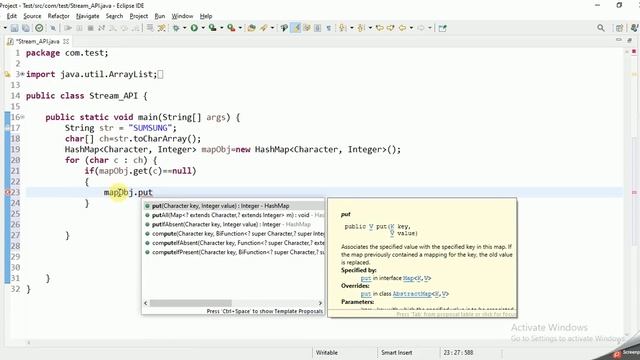Click the Quick Access search magnifier

coord(601,28)
